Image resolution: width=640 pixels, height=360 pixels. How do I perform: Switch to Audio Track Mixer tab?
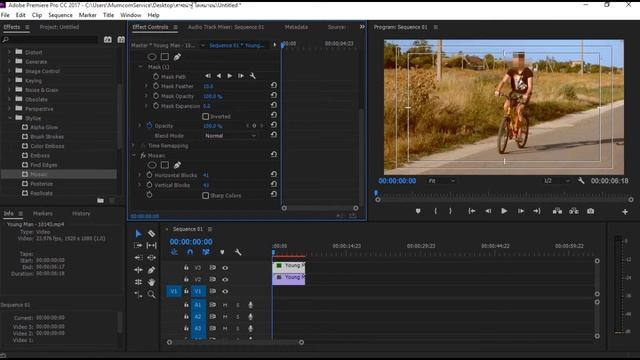click(x=226, y=27)
